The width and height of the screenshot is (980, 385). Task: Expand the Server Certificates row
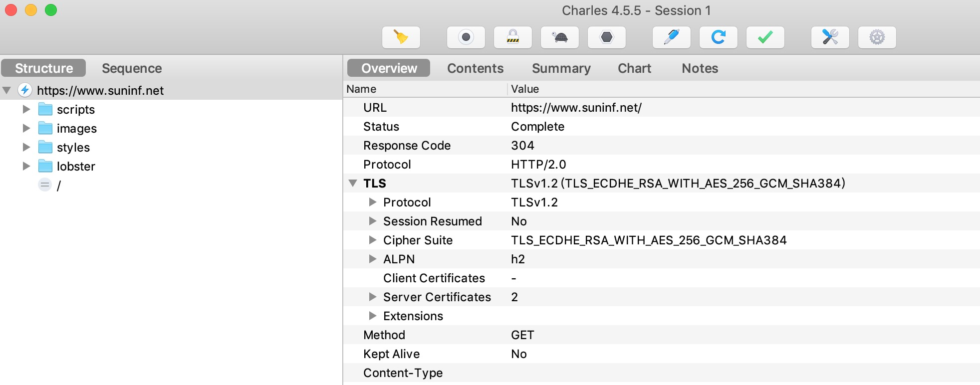point(372,297)
